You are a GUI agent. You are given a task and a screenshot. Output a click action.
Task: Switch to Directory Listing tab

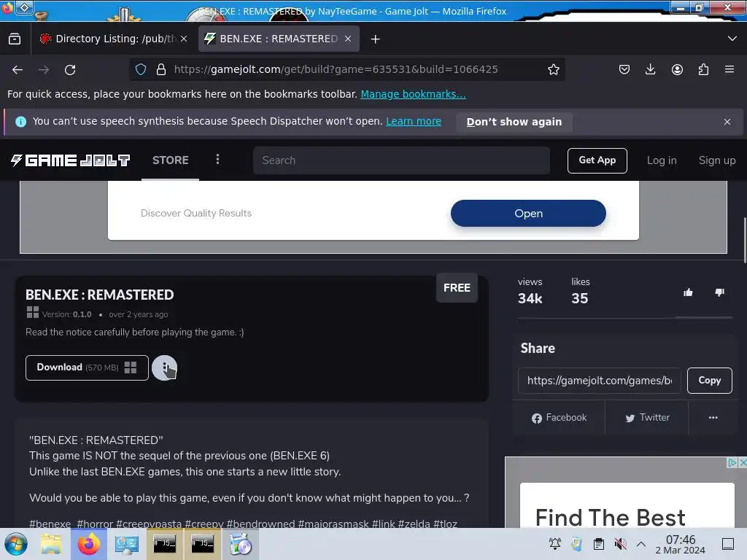tap(114, 39)
